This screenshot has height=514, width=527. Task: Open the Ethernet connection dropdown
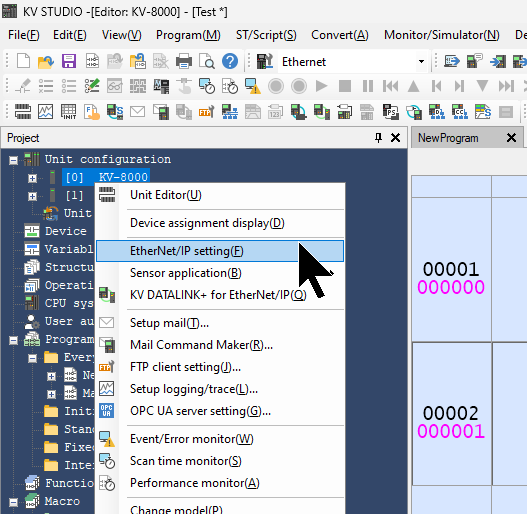coord(421,62)
